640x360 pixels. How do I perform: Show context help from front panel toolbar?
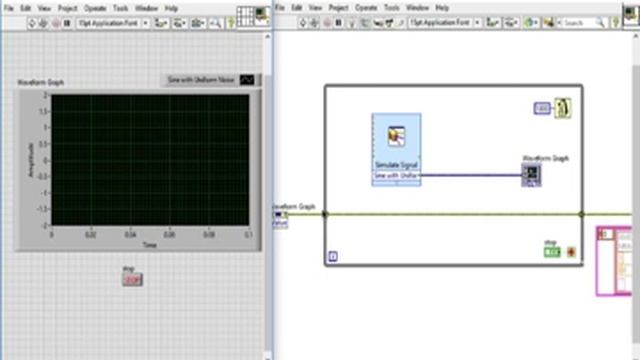pyautogui.click(x=231, y=23)
